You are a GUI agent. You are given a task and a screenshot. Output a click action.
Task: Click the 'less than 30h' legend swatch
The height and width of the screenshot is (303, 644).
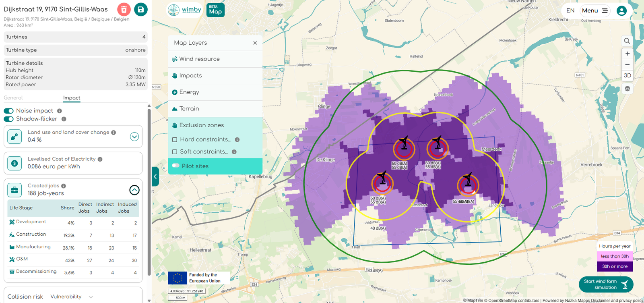pos(615,256)
